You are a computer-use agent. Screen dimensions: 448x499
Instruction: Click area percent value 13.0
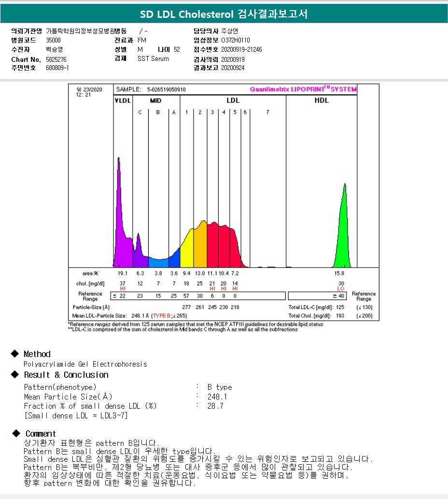[x=200, y=273]
